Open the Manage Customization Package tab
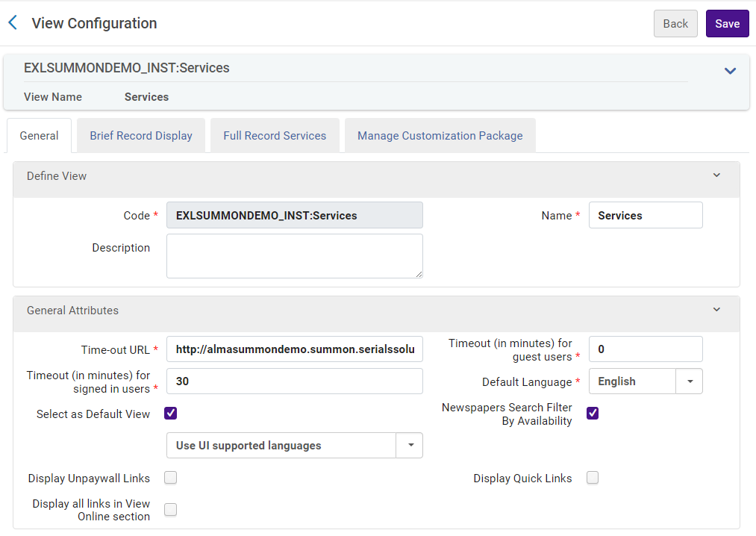Screen dimensions: 756x536 click(440, 136)
